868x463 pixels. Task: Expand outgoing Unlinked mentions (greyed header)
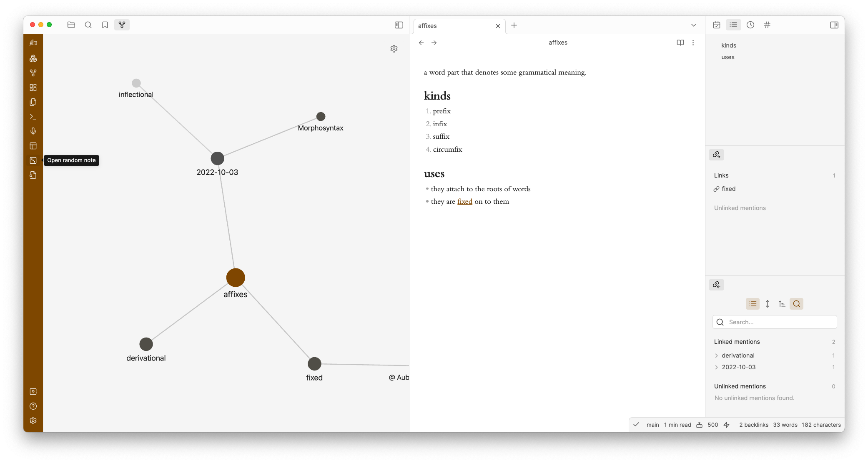pyautogui.click(x=740, y=208)
